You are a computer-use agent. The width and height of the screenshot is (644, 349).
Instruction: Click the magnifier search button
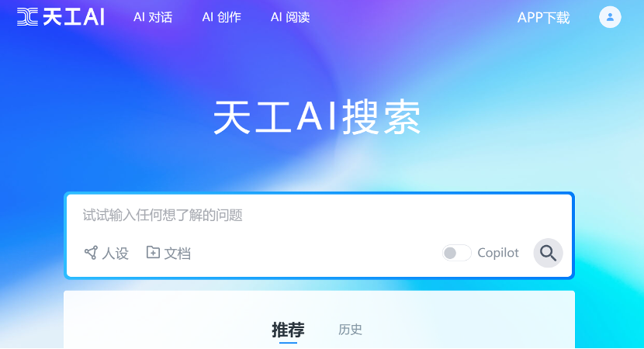coord(548,253)
